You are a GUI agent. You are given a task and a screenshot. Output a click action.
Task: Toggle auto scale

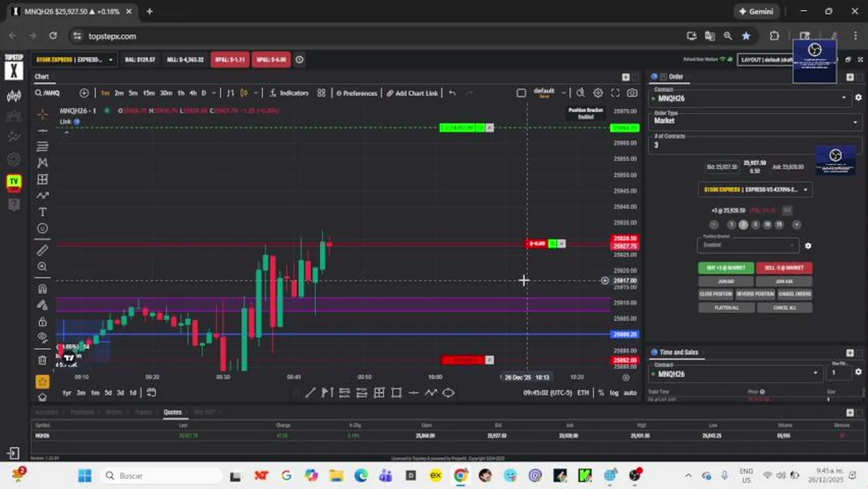(x=630, y=393)
